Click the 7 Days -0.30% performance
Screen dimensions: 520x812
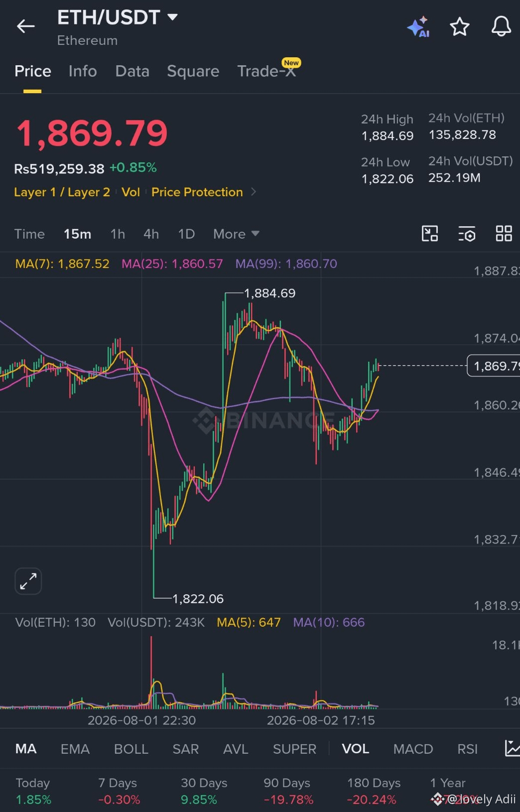coord(119,791)
